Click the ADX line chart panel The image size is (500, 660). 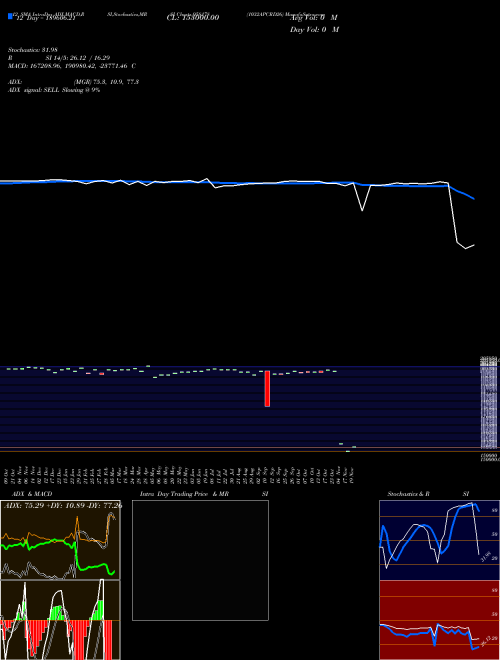[x=60, y=540]
